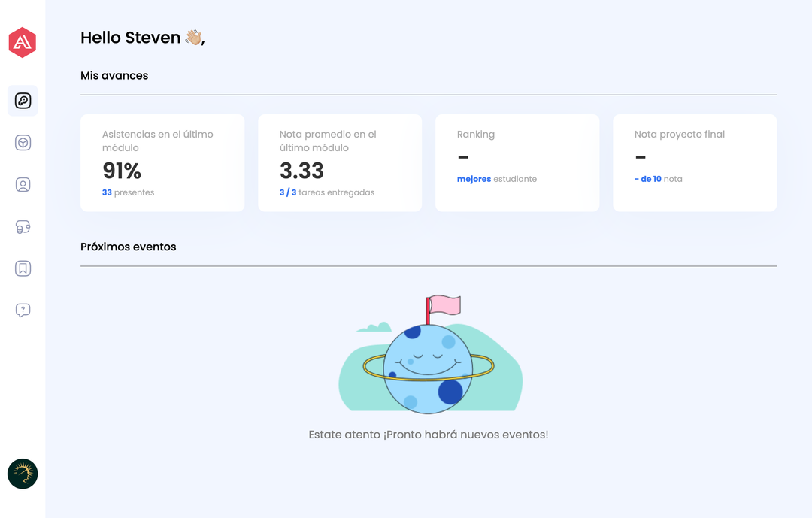The height and width of the screenshot is (518, 812).
Task: Open the bookmark icon in sidebar
Action: click(23, 268)
